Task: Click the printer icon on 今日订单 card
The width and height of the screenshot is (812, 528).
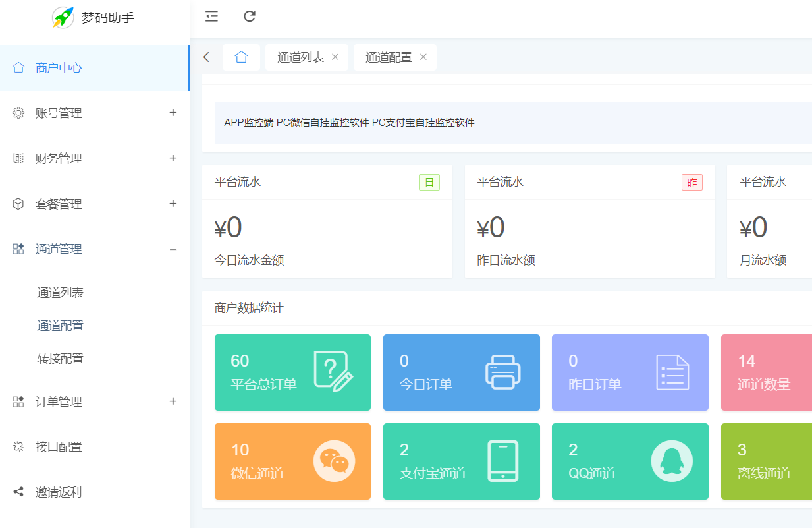Action: coord(503,372)
